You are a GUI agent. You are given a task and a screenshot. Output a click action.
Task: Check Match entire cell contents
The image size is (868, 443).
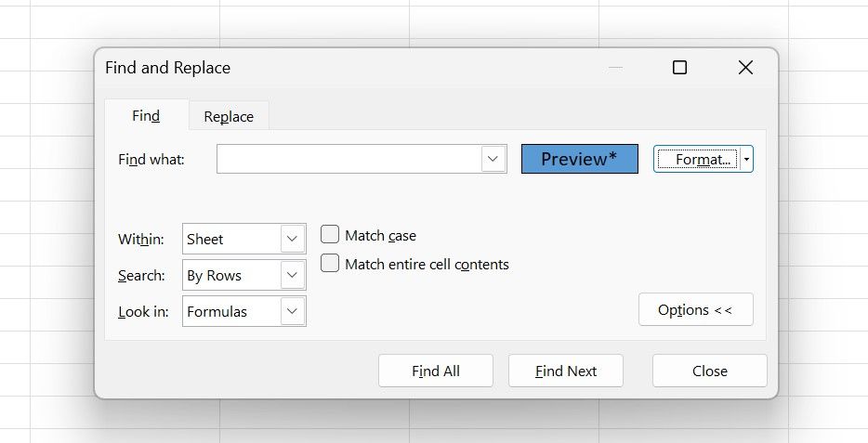pos(330,264)
